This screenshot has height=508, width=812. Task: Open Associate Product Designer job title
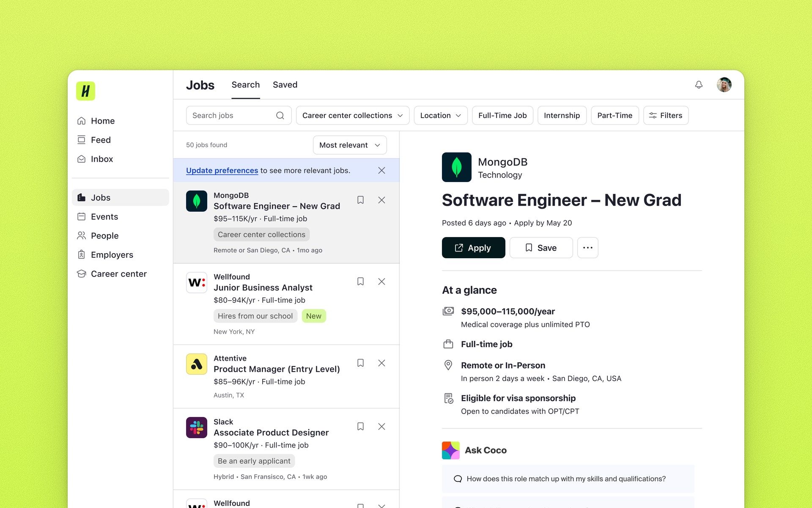click(x=271, y=433)
